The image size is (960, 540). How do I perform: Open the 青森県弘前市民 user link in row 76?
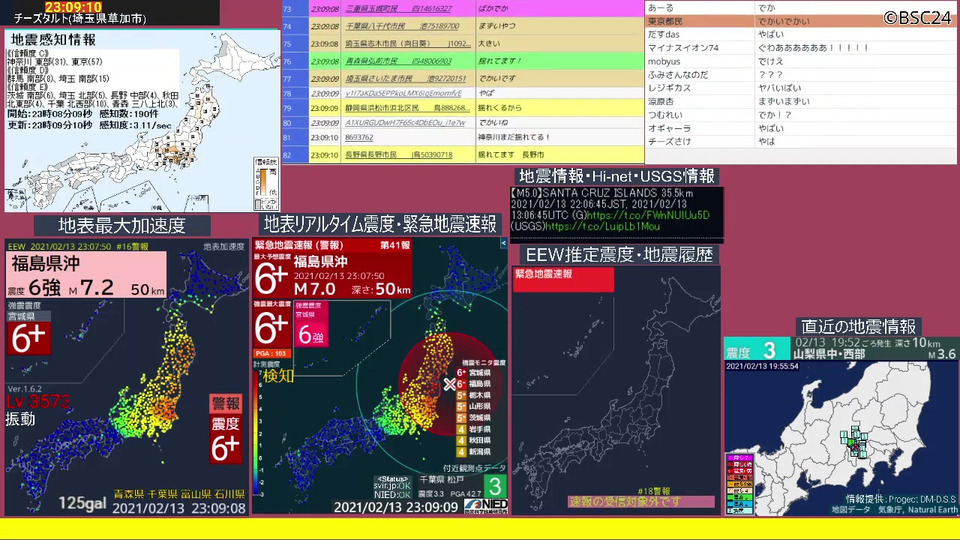(399, 61)
